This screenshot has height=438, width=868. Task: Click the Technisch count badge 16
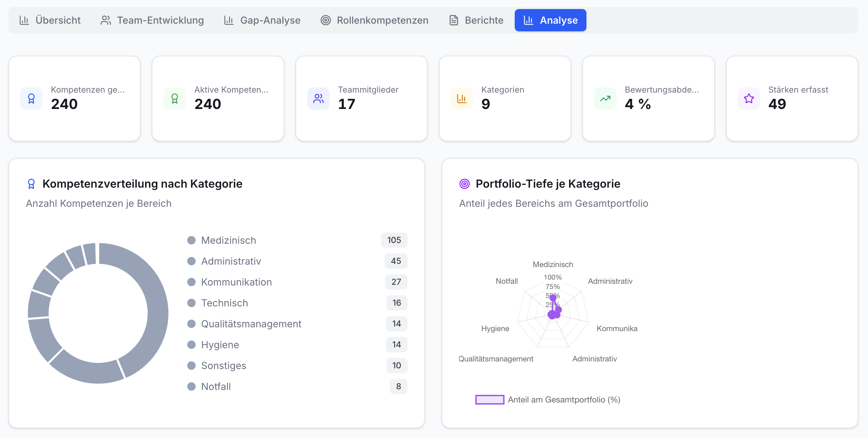(x=397, y=303)
